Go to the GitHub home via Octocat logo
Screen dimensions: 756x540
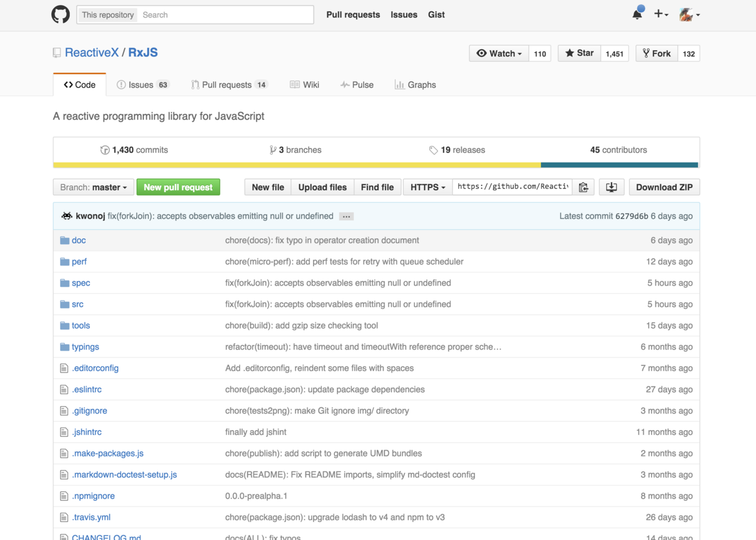tap(61, 14)
